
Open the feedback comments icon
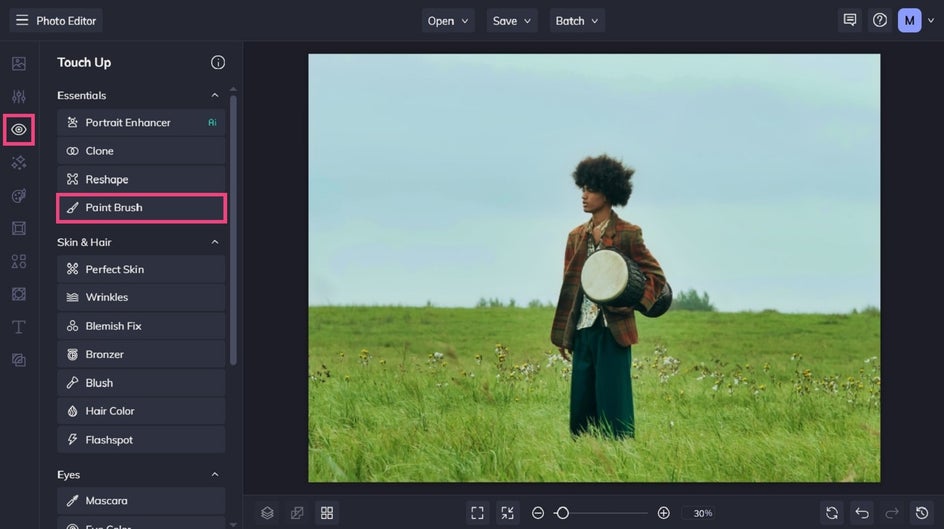coord(849,20)
